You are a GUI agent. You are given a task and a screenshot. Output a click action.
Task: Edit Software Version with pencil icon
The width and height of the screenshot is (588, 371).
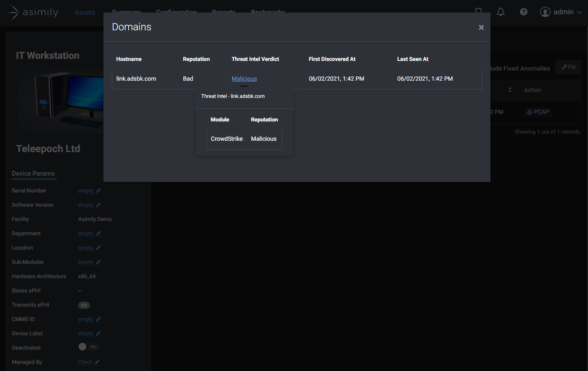point(98,205)
